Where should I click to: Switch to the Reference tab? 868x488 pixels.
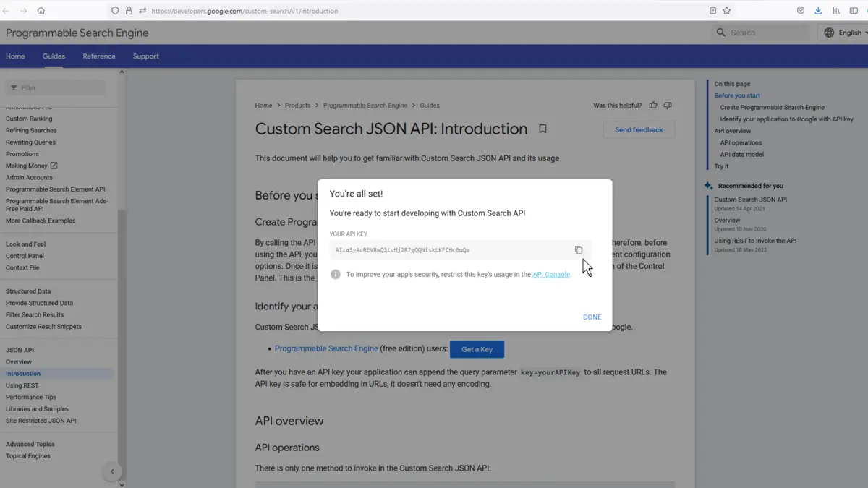click(99, 56)
